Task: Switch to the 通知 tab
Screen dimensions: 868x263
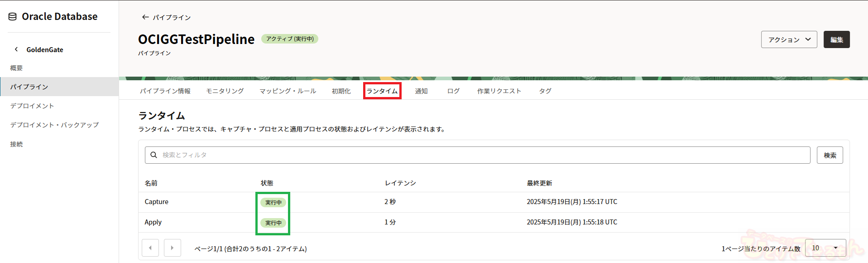Action: click(422, 91)
